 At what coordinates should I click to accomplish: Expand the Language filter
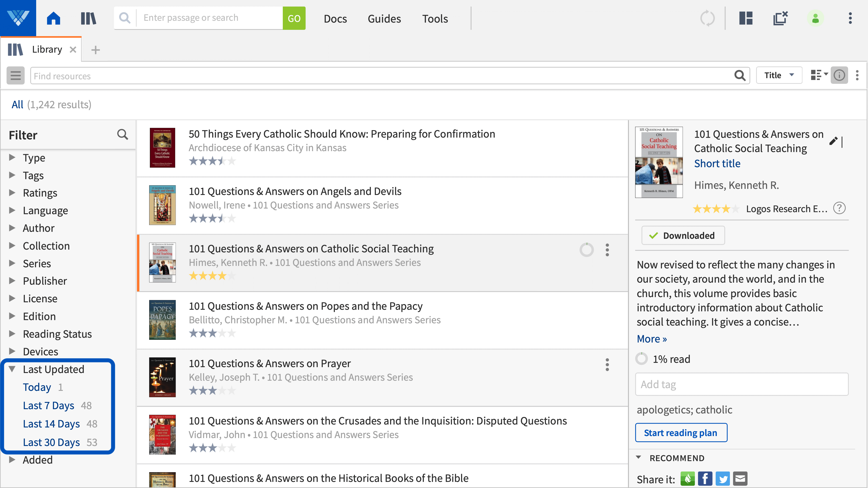pyautogui.click(x=12, y=210)
